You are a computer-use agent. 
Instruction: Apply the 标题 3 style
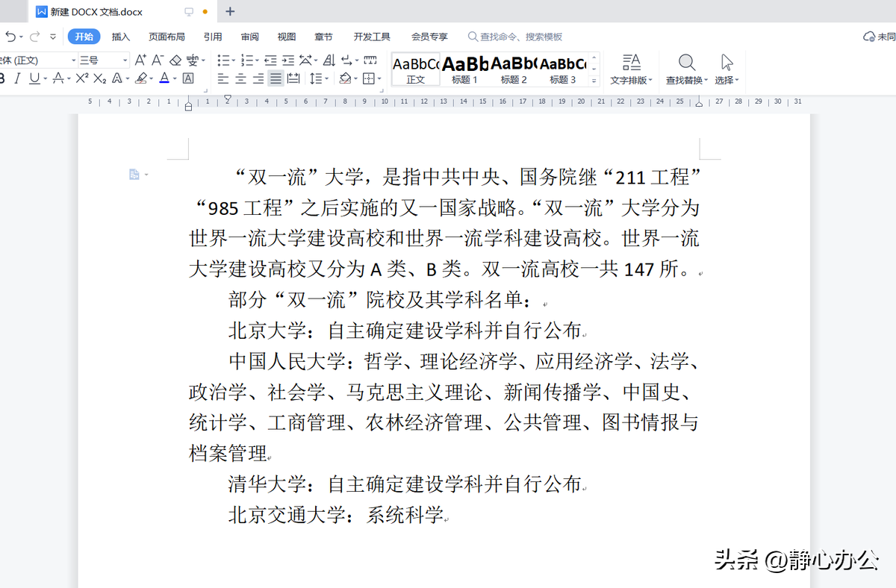563,69
